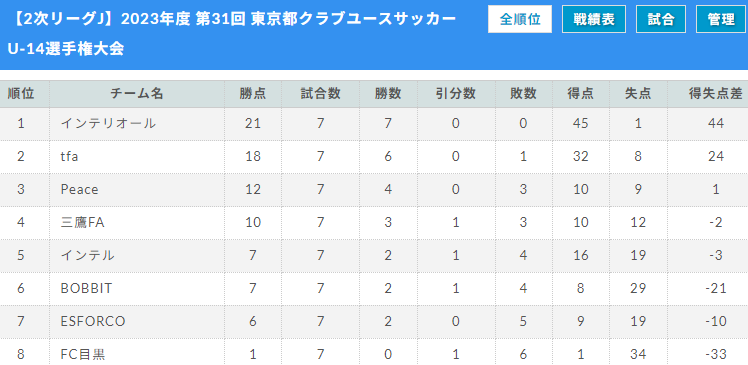Select the 管理 button

pyautogui.click(x=721, y=19)
